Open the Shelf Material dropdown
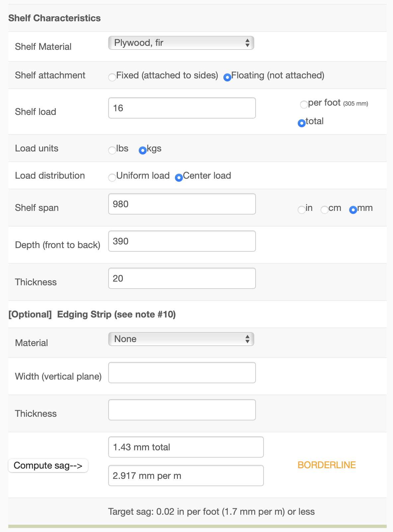The height and width of the screenshot is (532, 393). coord(181,43)
